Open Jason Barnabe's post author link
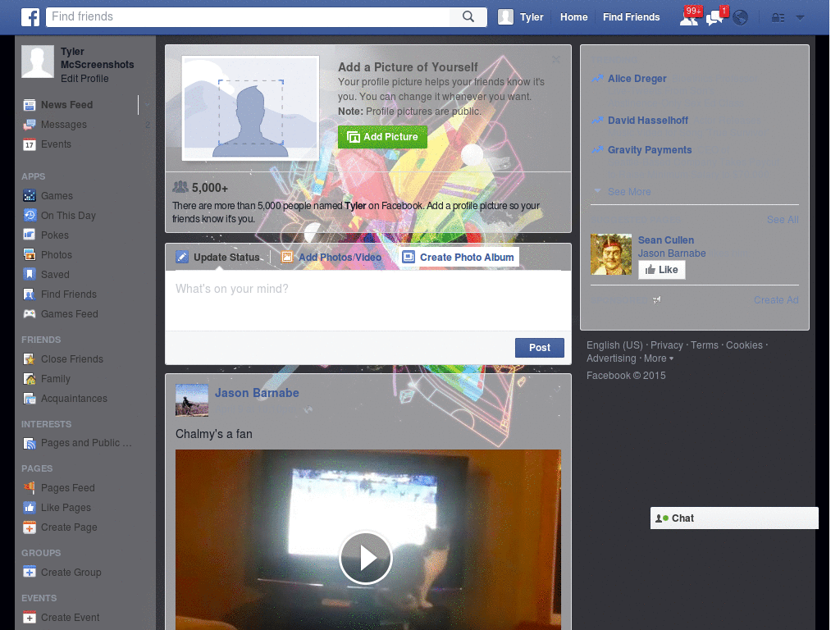Viewport: 840px width, 630px height. 257,393
